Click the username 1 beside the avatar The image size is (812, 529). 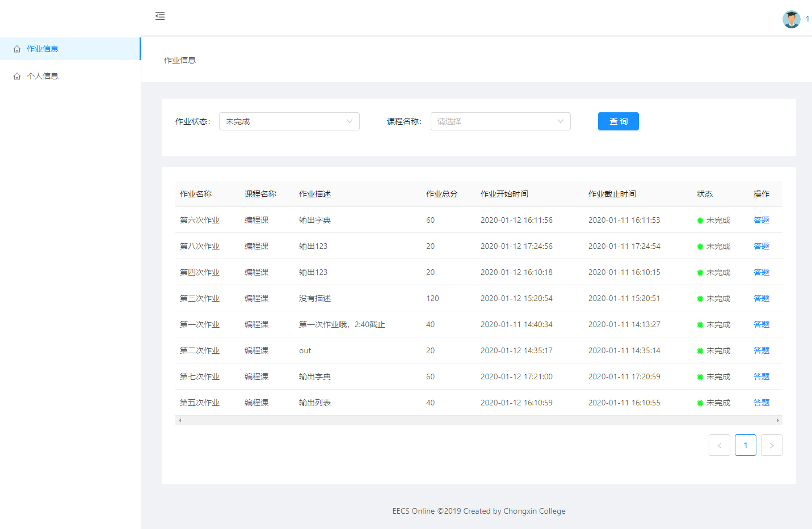coord(807,19)
